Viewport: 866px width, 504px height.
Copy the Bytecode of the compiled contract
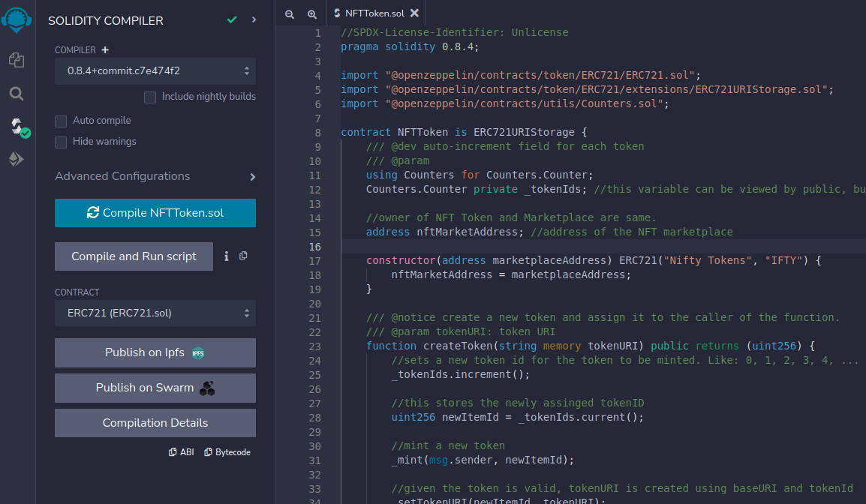[227, 451]
